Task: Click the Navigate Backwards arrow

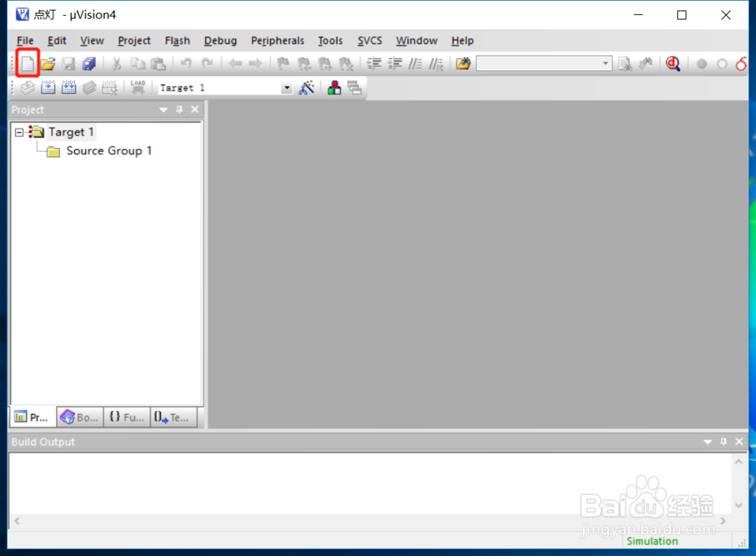Action: 235,63
